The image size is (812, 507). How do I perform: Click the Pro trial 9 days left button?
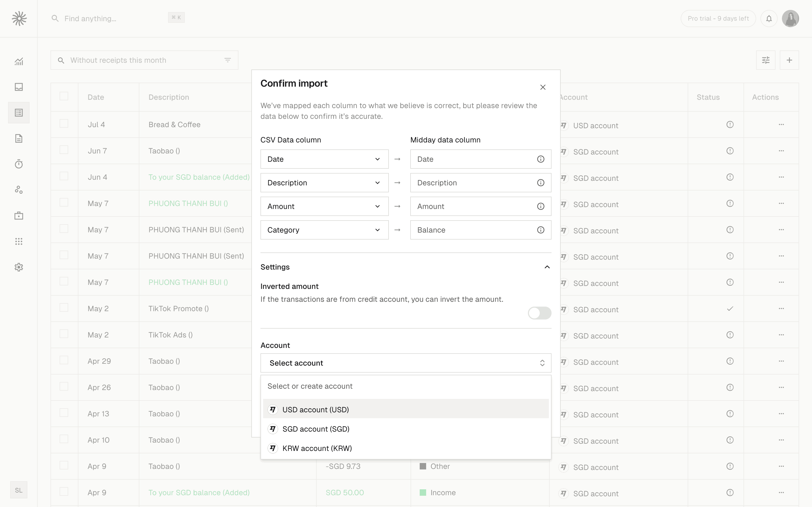(718, 19)
